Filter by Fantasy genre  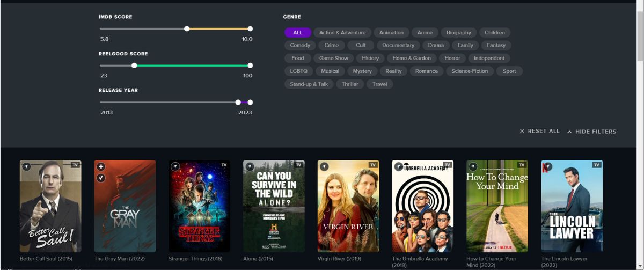(496, 46)
